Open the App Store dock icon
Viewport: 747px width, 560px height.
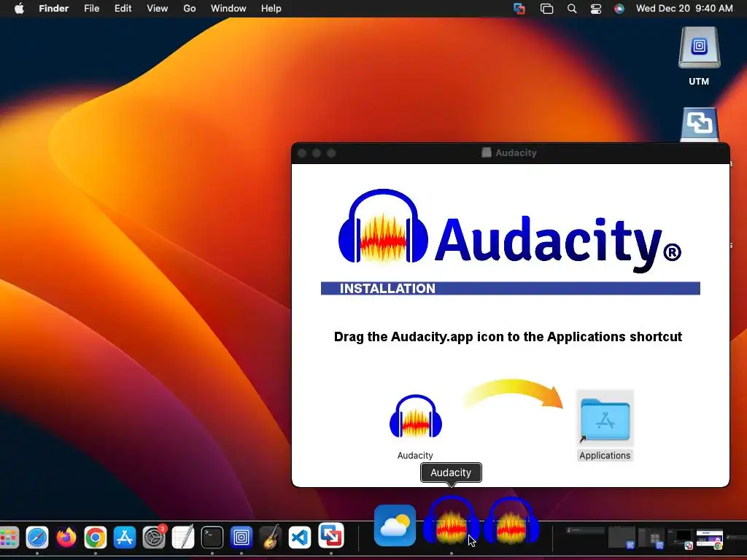[124, 537]
